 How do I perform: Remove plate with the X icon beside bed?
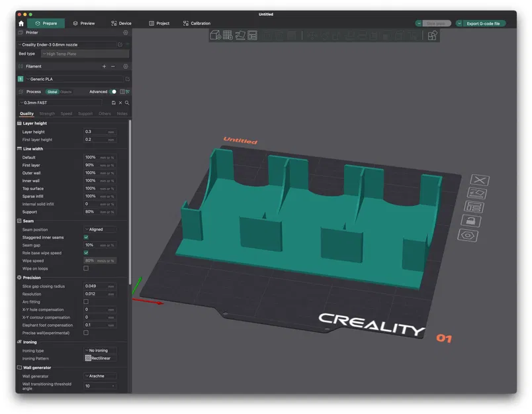(480, 180)
